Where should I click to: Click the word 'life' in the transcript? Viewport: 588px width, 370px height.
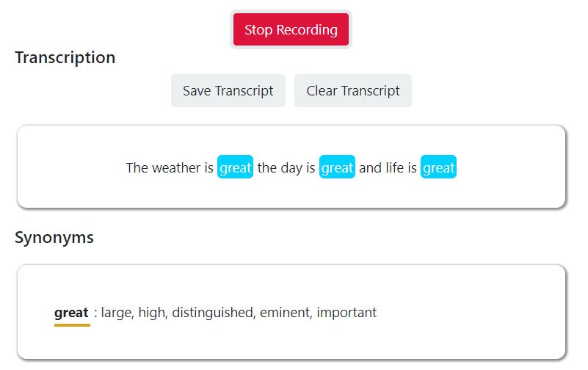[x=395, y=168]
